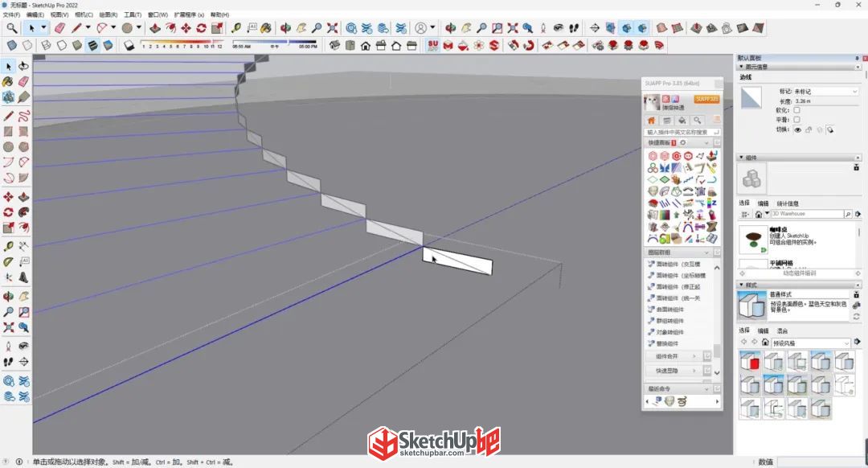Open the preset styles collection dropdown

point(810,343)
